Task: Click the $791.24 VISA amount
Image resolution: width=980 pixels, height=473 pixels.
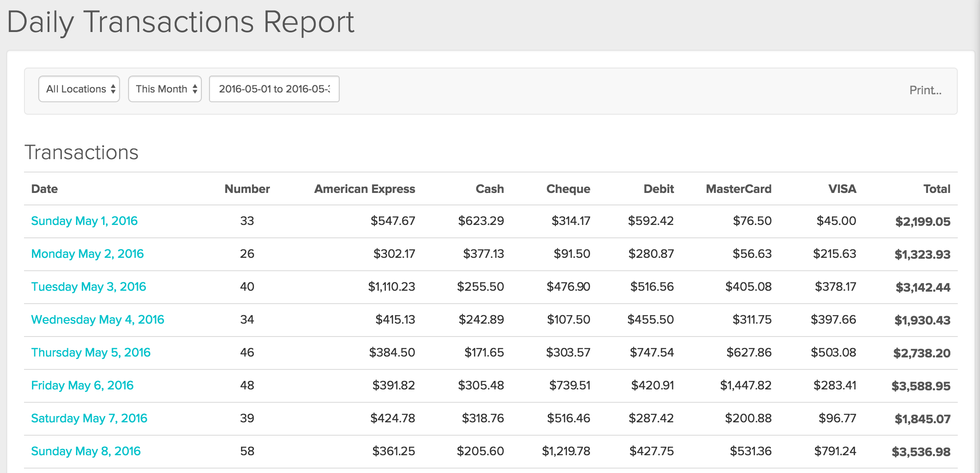Action: [x=835, y=451]
